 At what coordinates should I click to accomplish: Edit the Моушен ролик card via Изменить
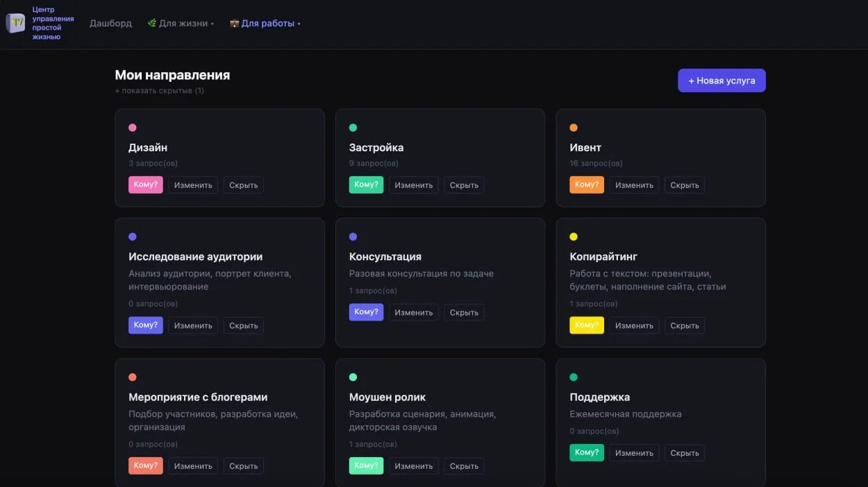tap(414, 466)
